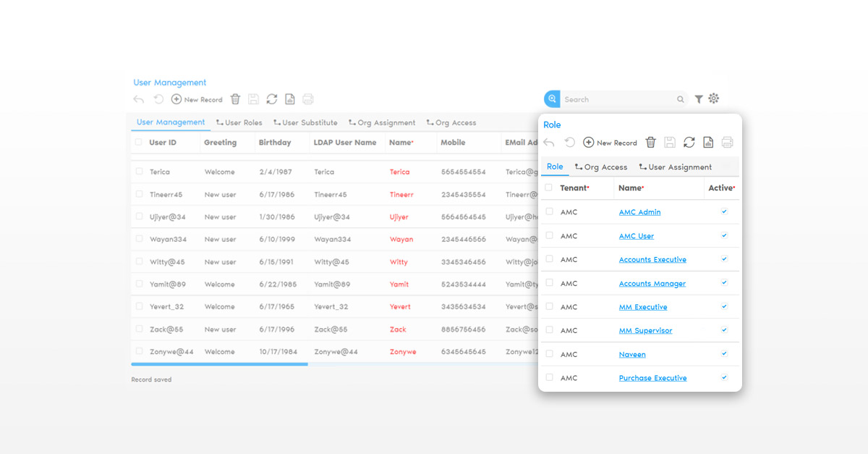
Task: Click the export report icon in User Management toolbar
Action: click(290, 99)
